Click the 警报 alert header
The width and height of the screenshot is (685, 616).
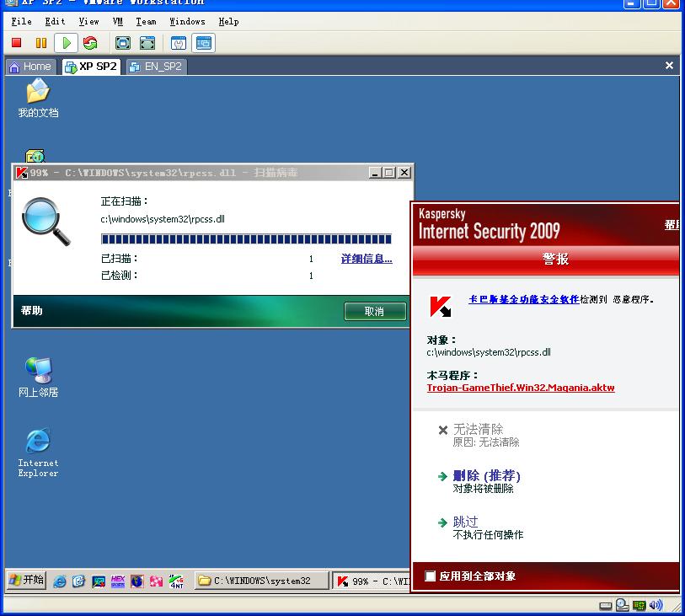click(555, 259)
